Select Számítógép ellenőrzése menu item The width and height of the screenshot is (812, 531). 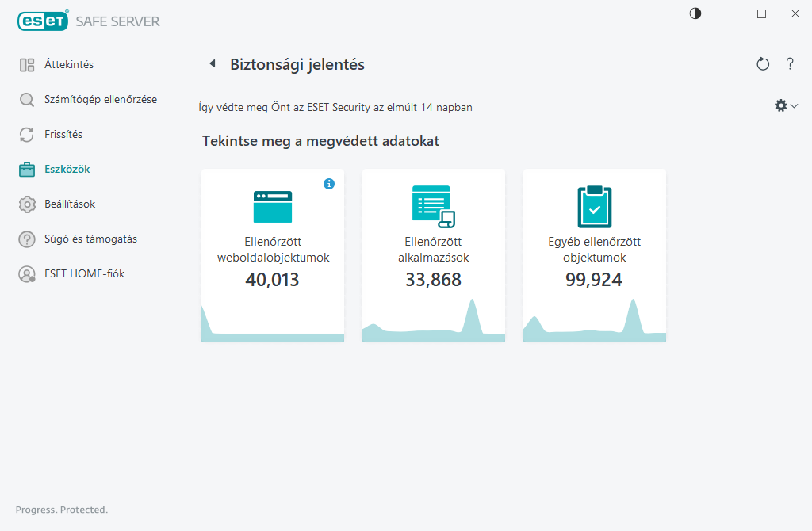click(x=101, y=99)
